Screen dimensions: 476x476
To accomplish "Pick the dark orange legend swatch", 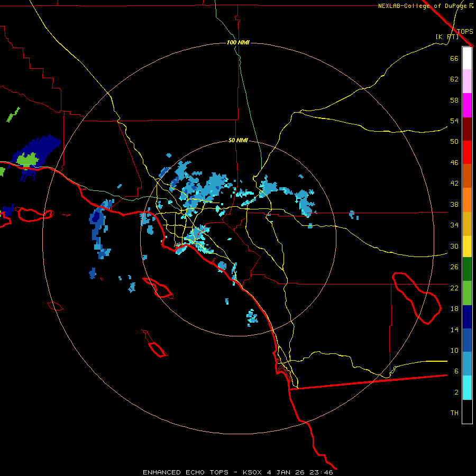I will [467, 176].
